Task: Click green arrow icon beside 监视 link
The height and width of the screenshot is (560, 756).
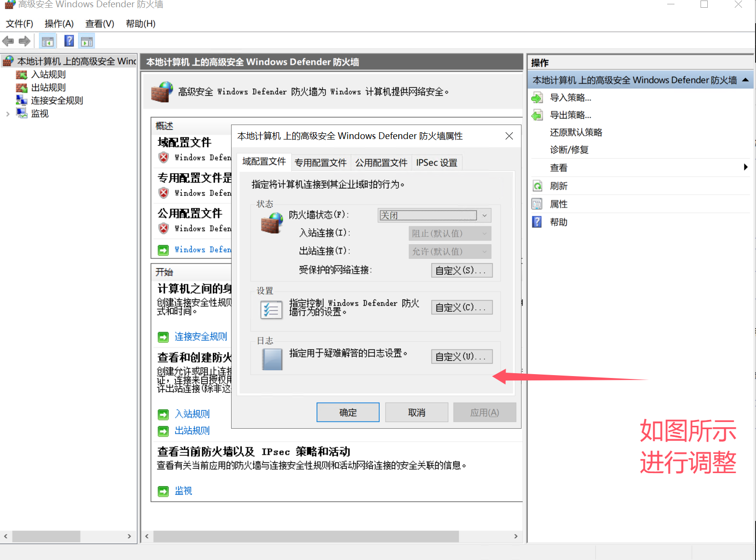Action: 164,491
